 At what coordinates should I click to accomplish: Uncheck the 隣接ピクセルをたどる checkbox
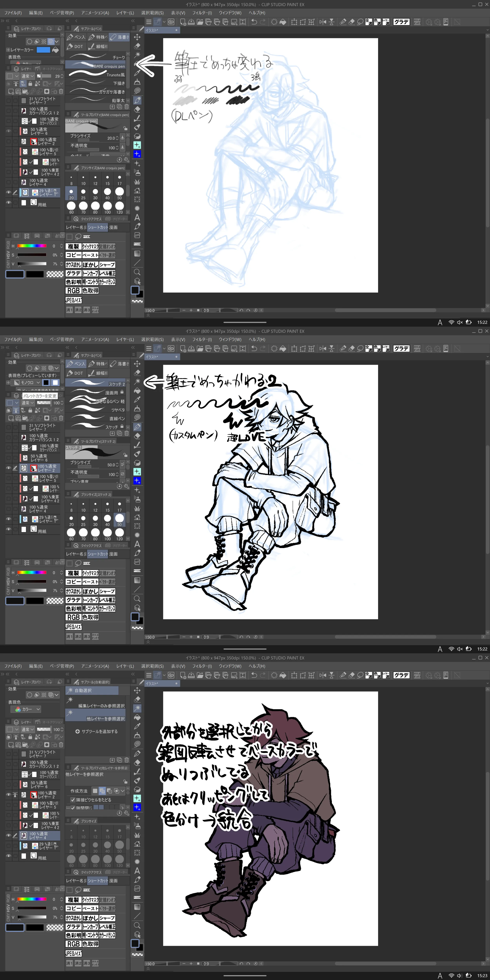click(73, 800)
